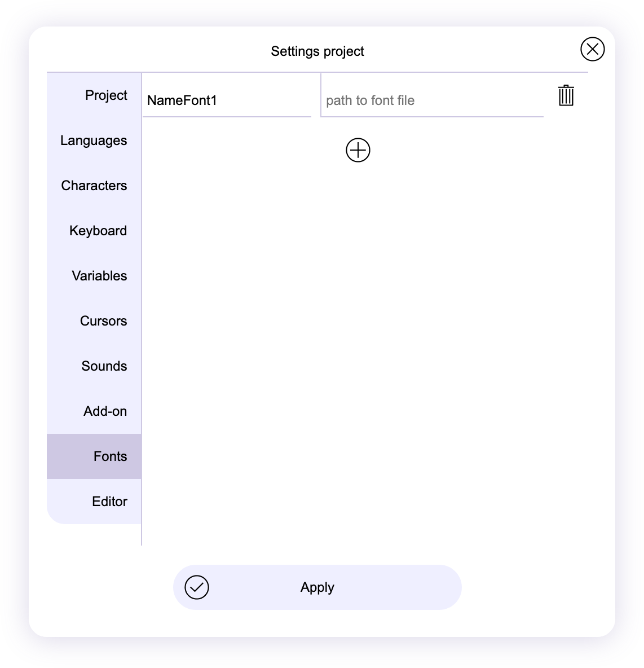Click the Settings project dialog title
This screenshot has height=668, width=644.
(317, 51)
